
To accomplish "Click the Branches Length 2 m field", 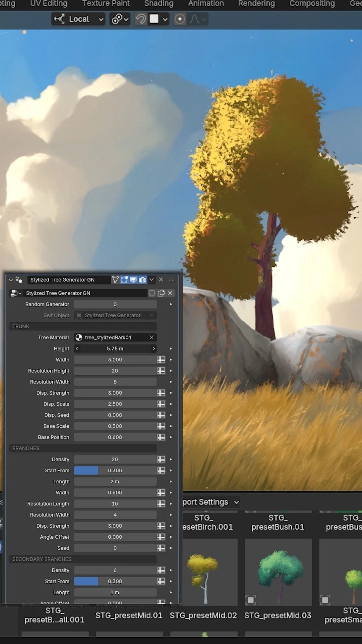I will pos(115,481).
